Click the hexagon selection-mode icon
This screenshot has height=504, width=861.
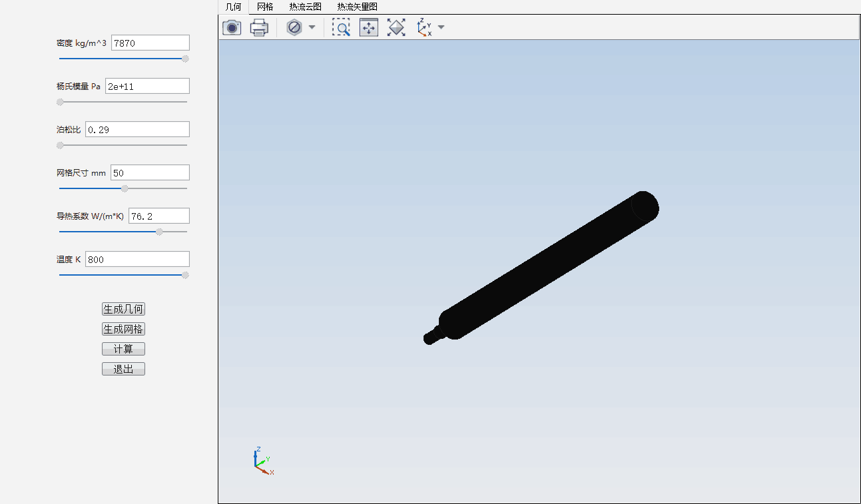click(294, 27)
